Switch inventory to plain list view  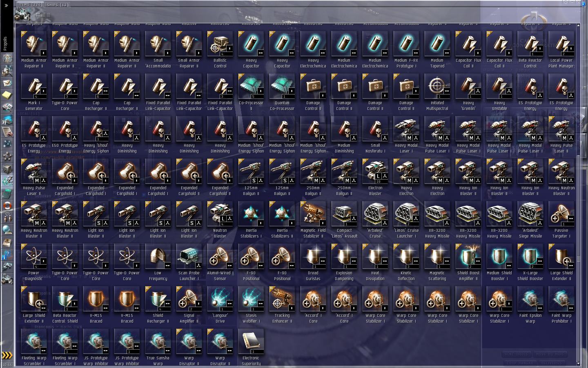[x=48, y=15]
